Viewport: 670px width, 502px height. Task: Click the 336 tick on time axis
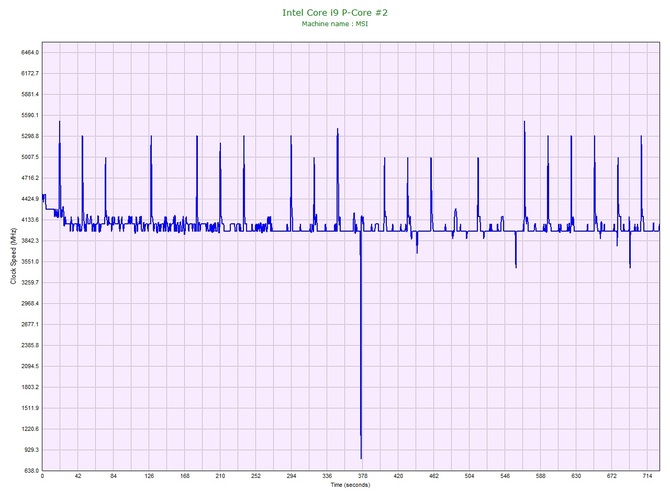[x=327, y=476]
